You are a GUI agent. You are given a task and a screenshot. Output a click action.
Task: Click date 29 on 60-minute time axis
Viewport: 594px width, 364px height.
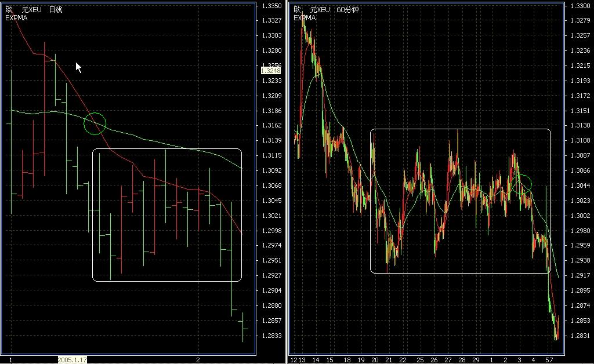tap(476, 360)
